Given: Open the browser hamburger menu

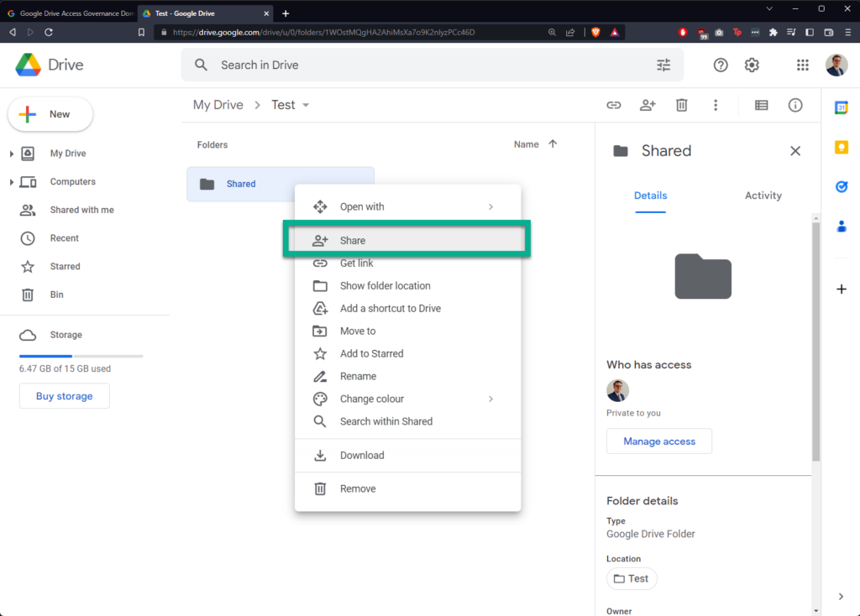Looking at the screenshot, I should pyautogui.click(x=847, y=33).
